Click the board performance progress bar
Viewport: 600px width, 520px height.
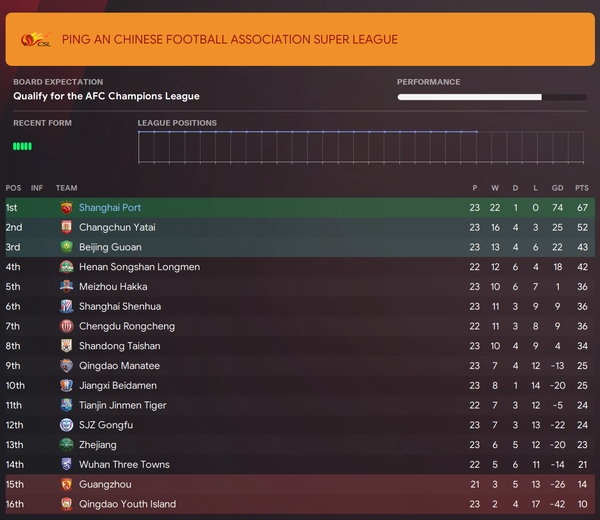[x=492, y=97]
